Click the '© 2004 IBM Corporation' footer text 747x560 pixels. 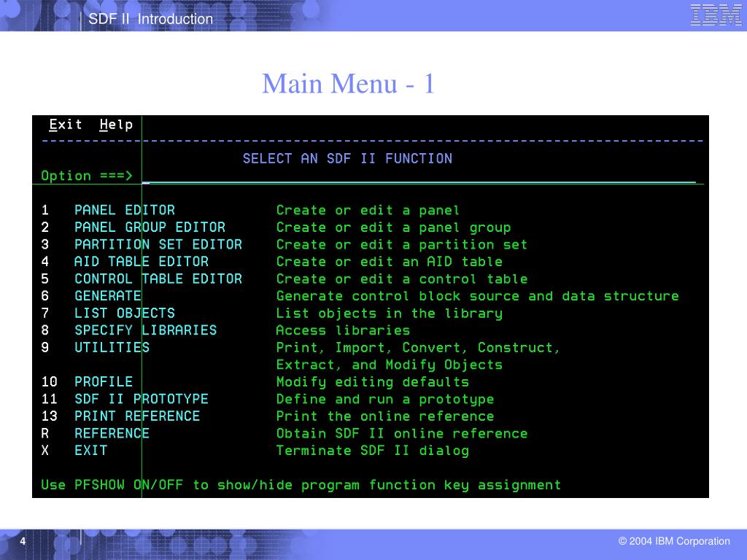pyautogui.click(x=673, y=541)
